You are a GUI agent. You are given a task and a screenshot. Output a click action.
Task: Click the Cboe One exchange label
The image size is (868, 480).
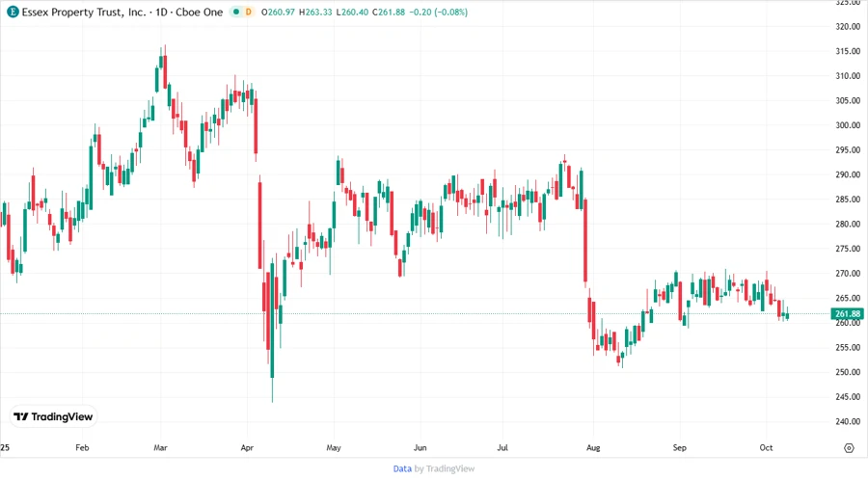(200, 13)
